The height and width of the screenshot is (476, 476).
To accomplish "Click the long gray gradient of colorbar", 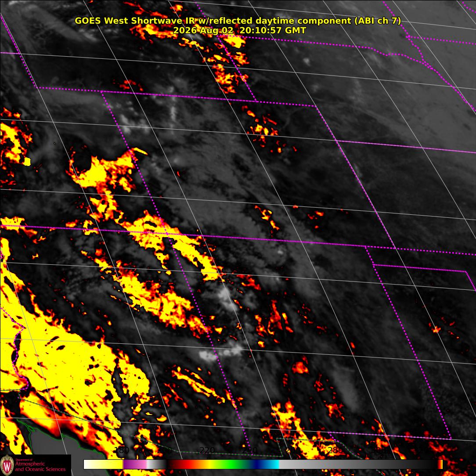I will pyautogui.click(x=358, y=465).
